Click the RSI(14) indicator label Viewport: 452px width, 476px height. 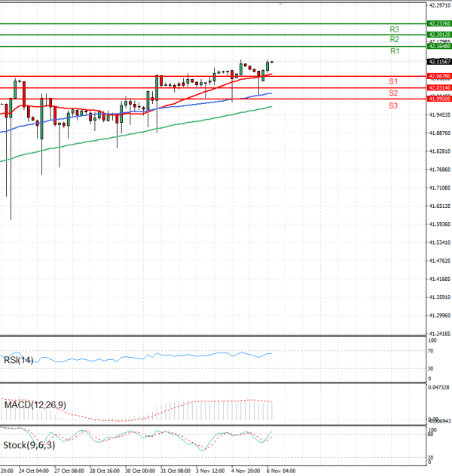click(x=18, y=360)
